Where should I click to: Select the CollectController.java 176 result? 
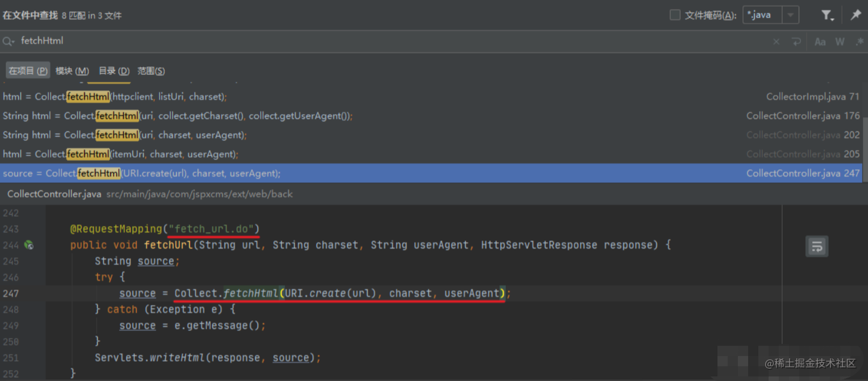[431, 116]
